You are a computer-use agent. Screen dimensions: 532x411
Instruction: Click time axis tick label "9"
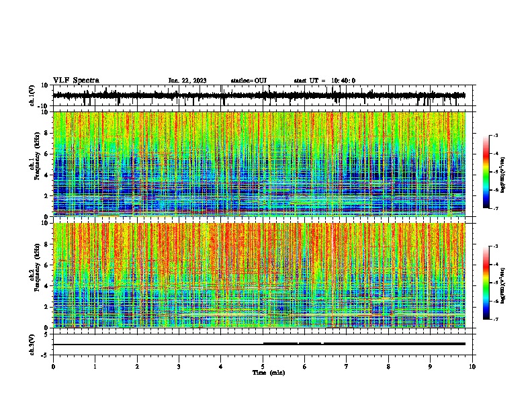coord(430,367)
